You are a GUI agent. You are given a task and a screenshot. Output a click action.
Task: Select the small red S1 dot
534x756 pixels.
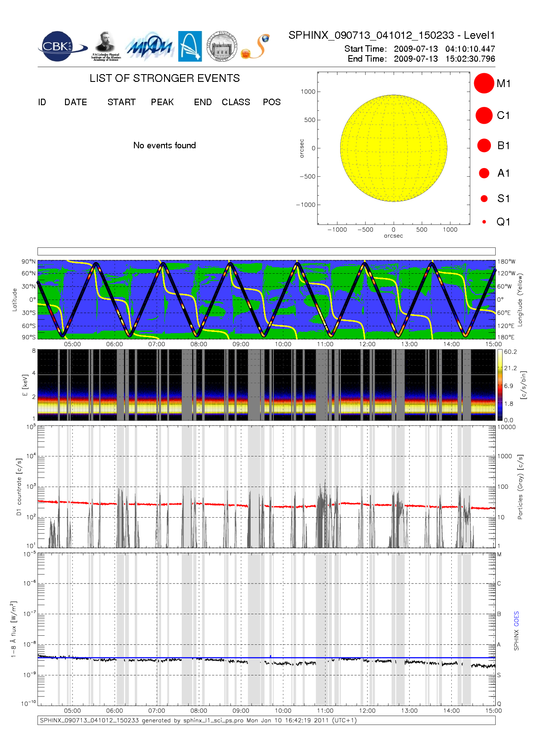coord(484,199)
